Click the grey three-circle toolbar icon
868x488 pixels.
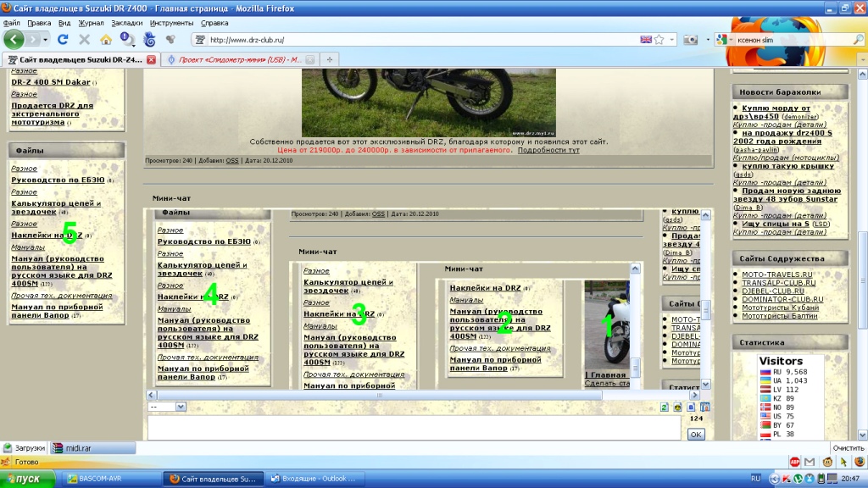(x=170, y=39)
